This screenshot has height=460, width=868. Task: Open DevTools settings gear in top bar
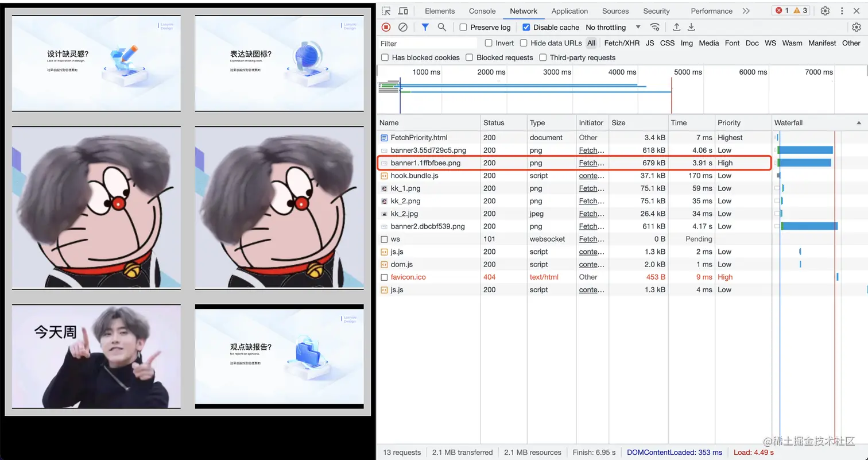coord(825,11)
